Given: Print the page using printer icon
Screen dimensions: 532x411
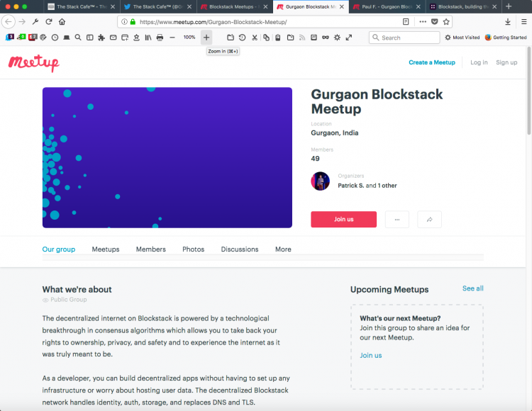Looking at the screenshot, I should [x=160, y=38].
